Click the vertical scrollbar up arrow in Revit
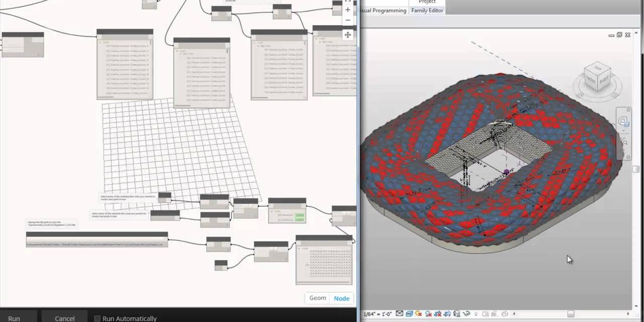 pos(636,33)
